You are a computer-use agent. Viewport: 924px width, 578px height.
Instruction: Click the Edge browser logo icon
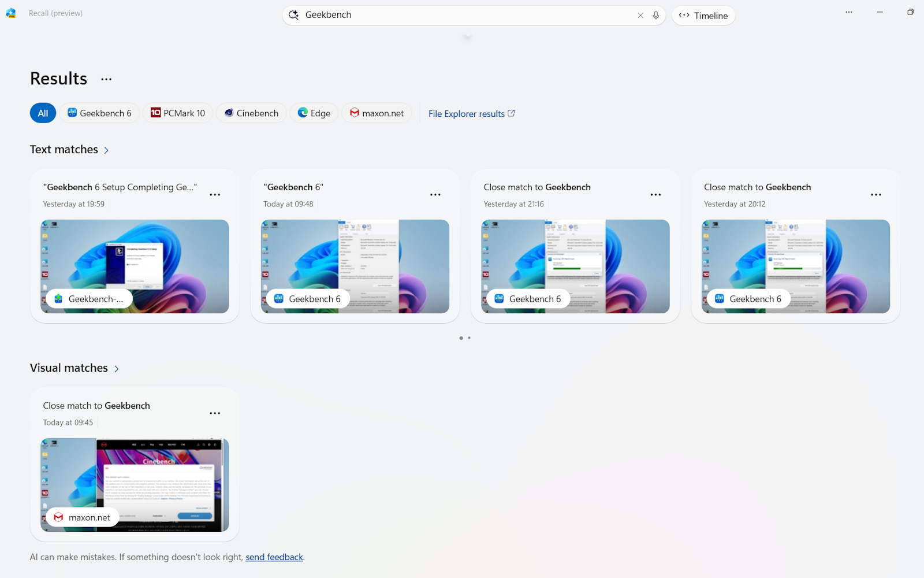click(303, 113)
